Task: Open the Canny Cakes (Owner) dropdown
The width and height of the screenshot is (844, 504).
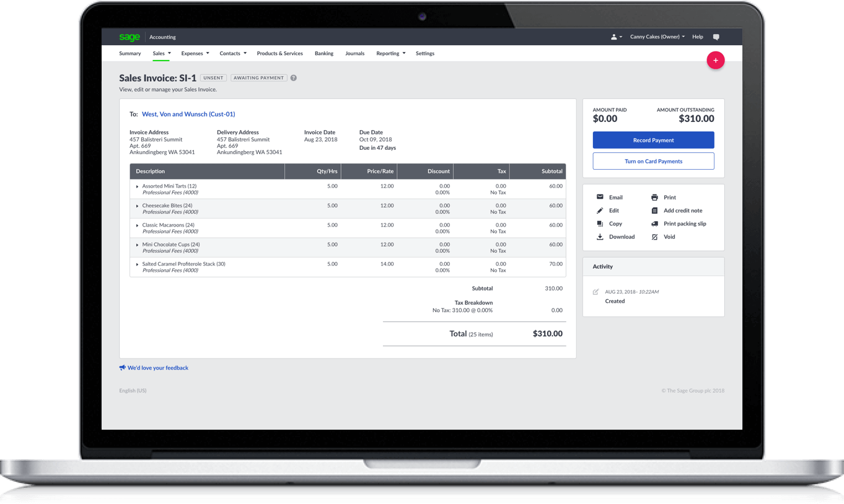Action: (657, 37)
